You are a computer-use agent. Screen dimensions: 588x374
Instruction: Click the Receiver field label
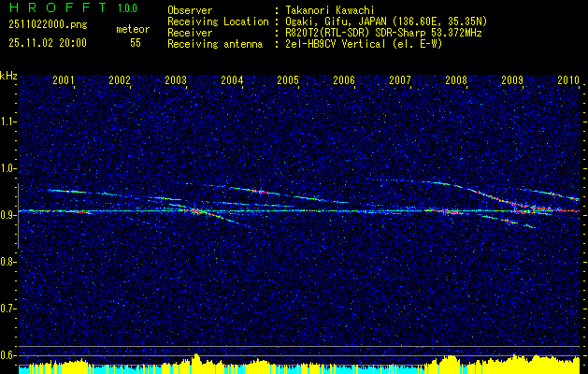coord(190,33)
